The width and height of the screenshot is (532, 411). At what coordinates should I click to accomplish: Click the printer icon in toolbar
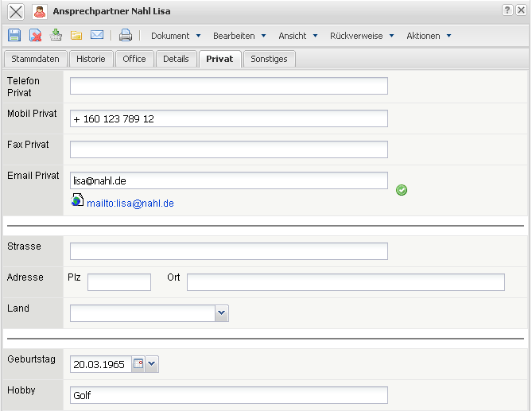tap(126, 35)
